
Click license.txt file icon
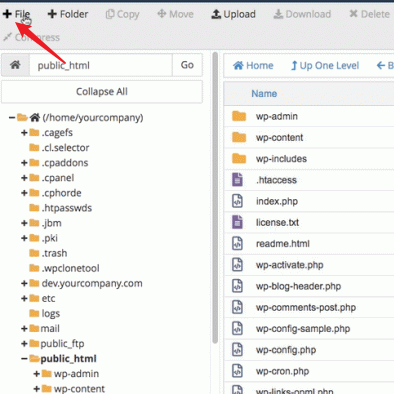pos(237,222)
